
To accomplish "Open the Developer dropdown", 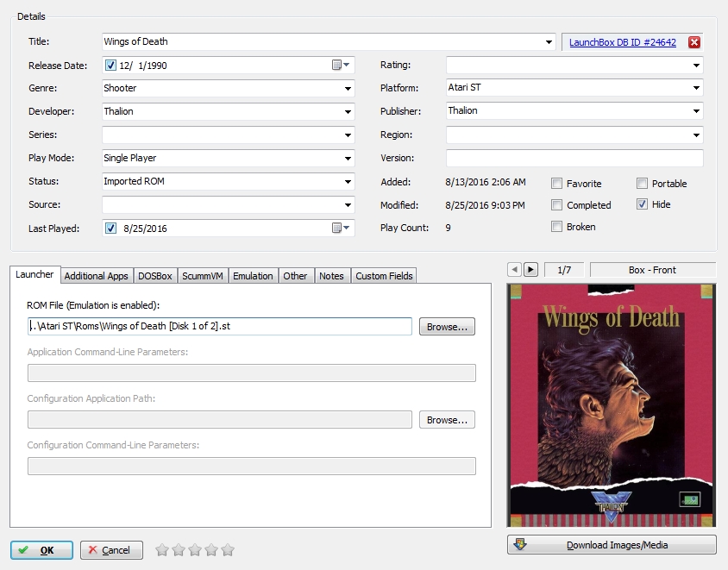I will 348,111.
